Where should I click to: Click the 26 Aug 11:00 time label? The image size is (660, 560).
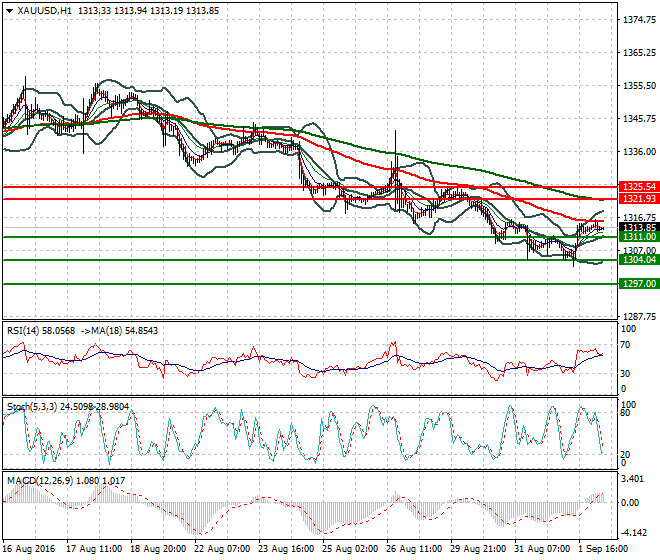(414, 549)
